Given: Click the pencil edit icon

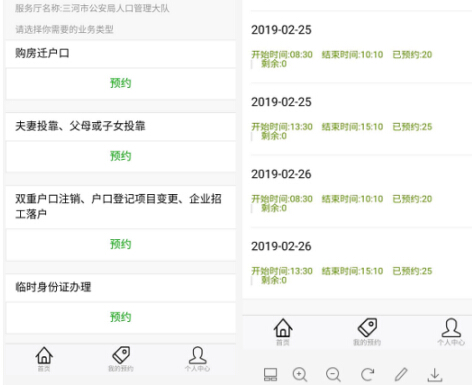Looking at the screenshot, I should point(401,374).
